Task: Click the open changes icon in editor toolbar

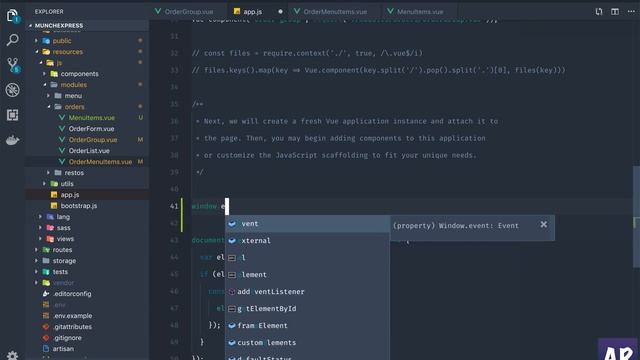Action: [x=599, y=11]
